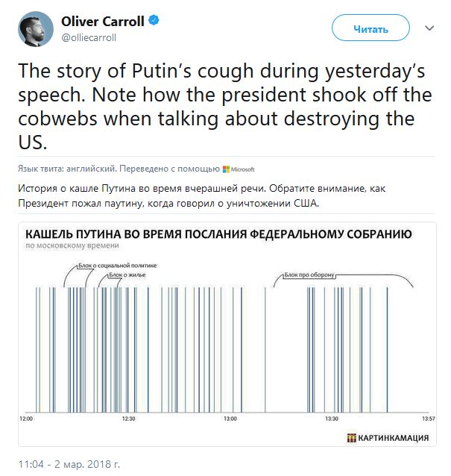This screenshot has height=476, width=451.
Task: Click the "Блок о социальной политике" label
Action: point(116,266)
